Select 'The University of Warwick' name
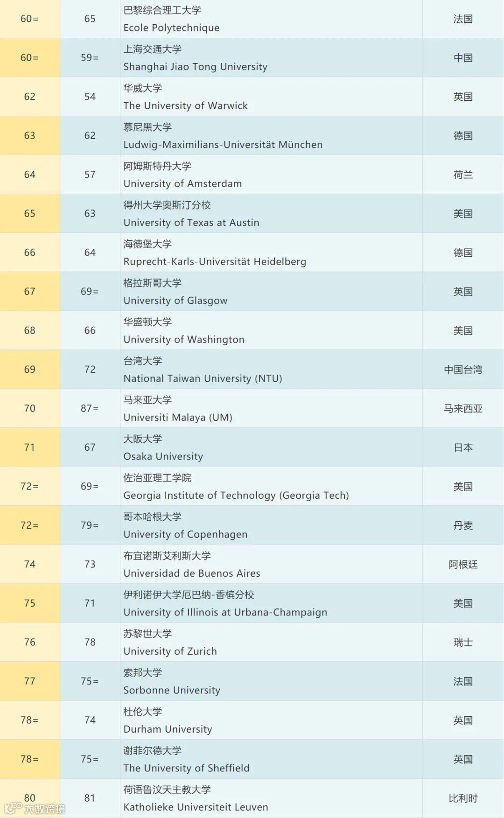504x818 pixels. (185, 106)
